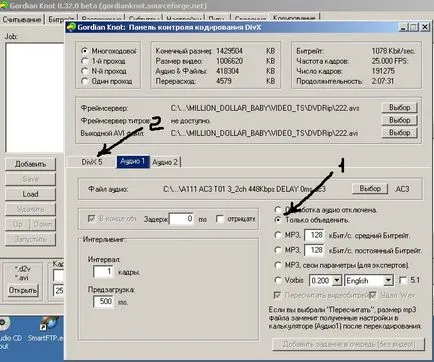Select the Vorbis audio option

pyautogui.click(x=277, y=280)
